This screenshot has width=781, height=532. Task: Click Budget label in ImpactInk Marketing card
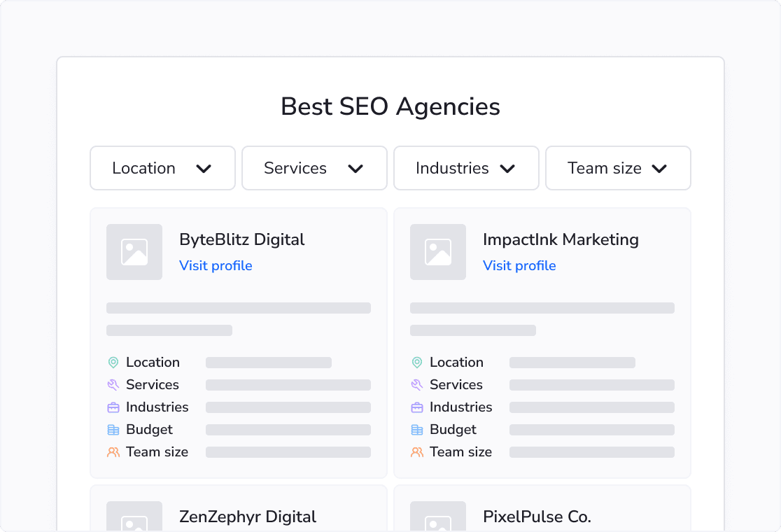453,429
